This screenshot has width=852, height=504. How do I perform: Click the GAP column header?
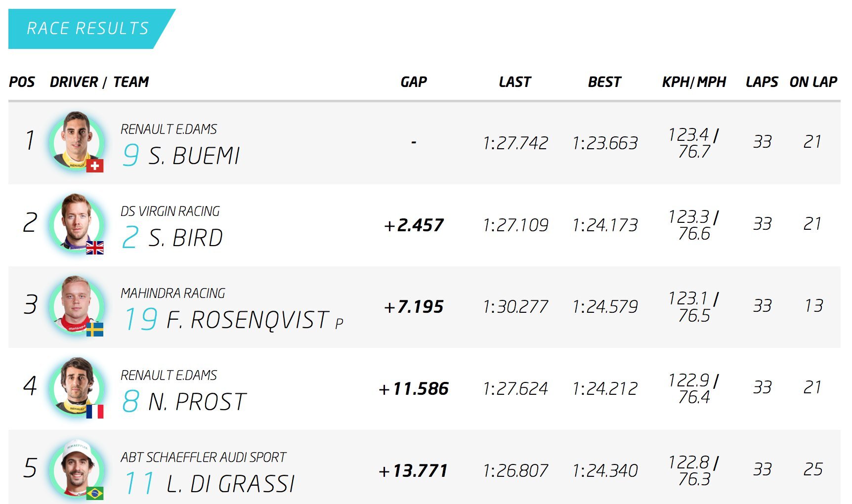coord(414,82)
